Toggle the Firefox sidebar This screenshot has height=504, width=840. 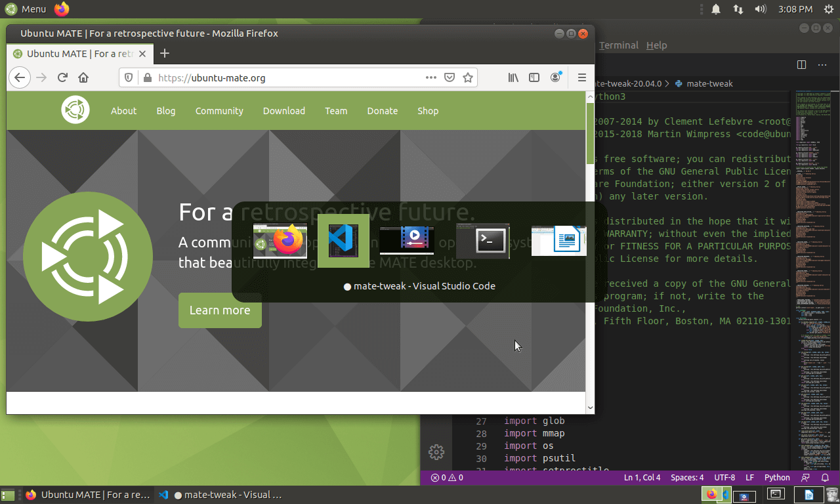(534, 77)
